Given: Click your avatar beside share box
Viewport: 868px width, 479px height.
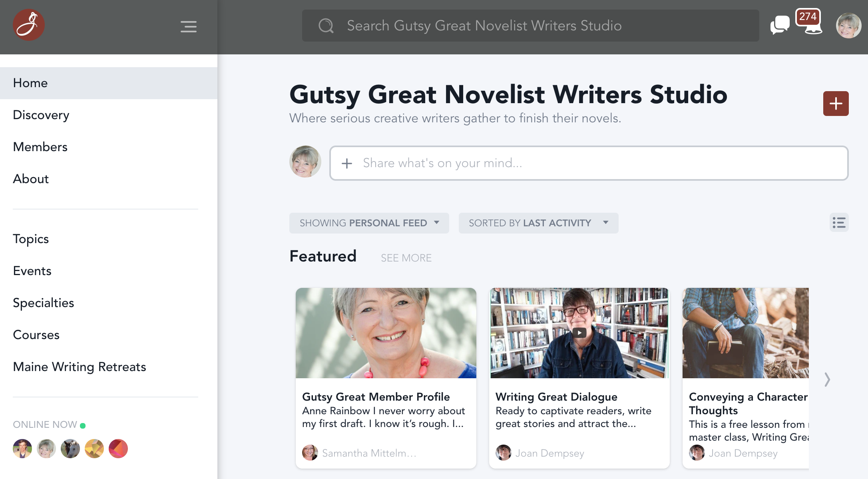Looking at the screenshot, I should coord(305,162).
